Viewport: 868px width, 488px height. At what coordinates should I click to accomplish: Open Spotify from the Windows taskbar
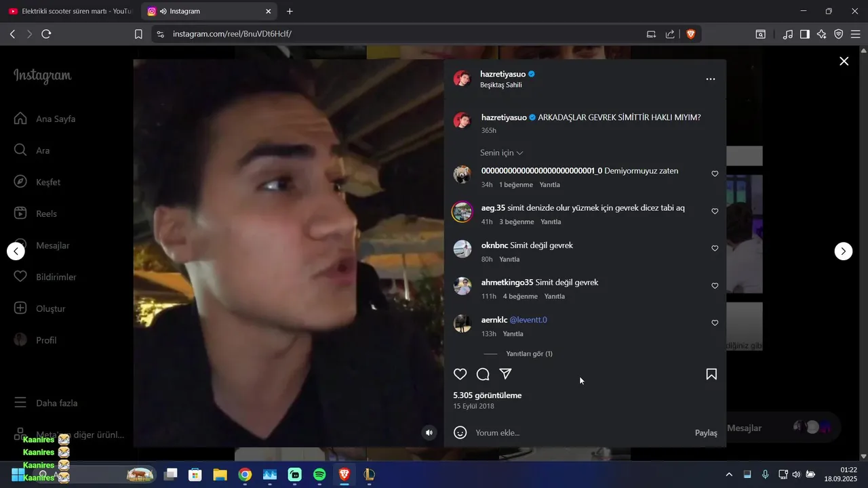pos(319,474)
